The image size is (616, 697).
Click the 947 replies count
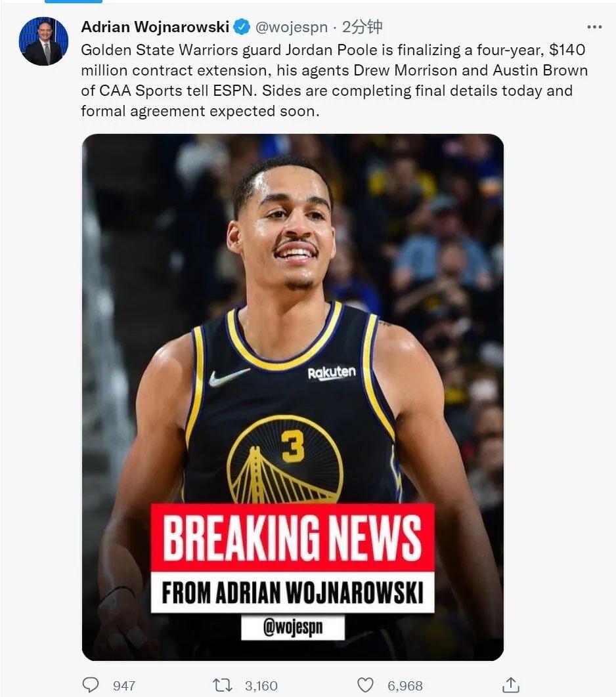click(x=124, y=685)
